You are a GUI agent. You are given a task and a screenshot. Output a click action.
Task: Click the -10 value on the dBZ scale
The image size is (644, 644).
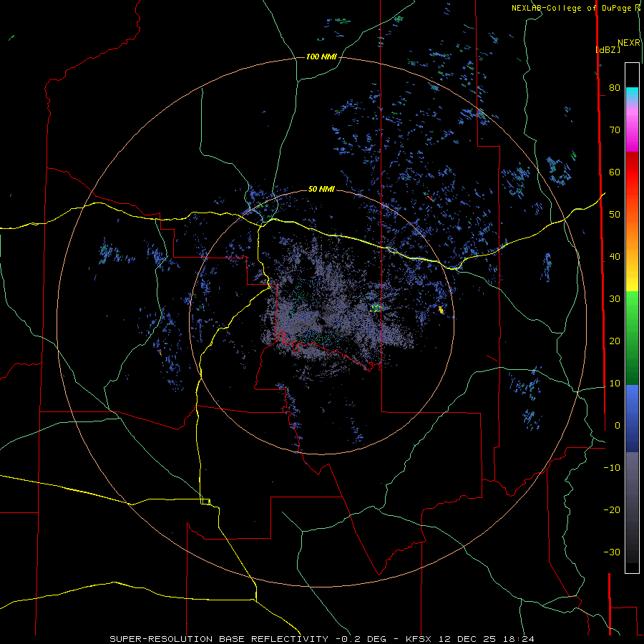612,468
